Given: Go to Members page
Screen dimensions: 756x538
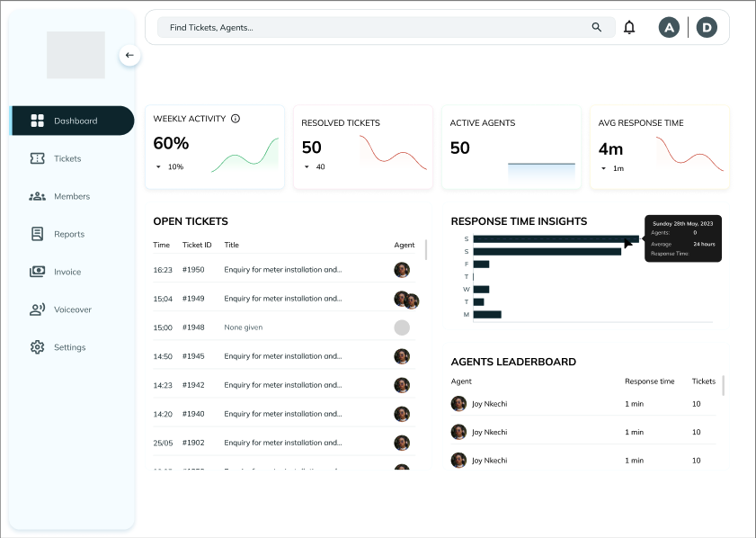Looking at the screenshot, I should [71, 196].
